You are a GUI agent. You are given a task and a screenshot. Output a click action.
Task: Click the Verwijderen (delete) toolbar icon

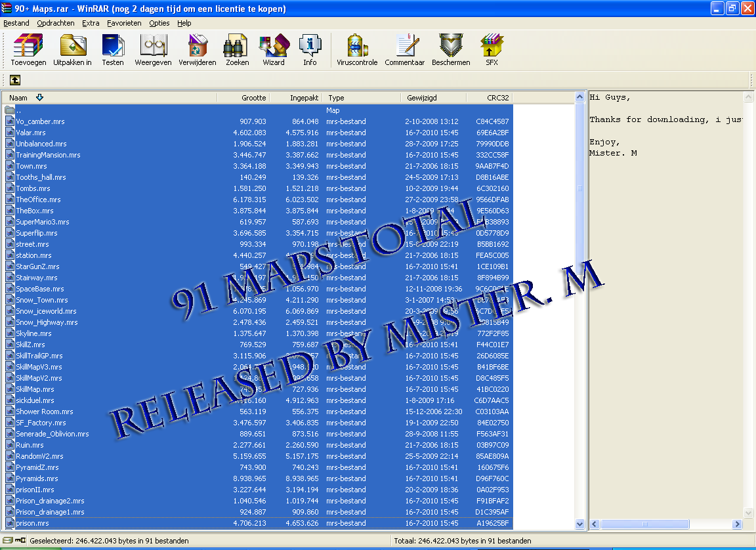pos(197,45)
